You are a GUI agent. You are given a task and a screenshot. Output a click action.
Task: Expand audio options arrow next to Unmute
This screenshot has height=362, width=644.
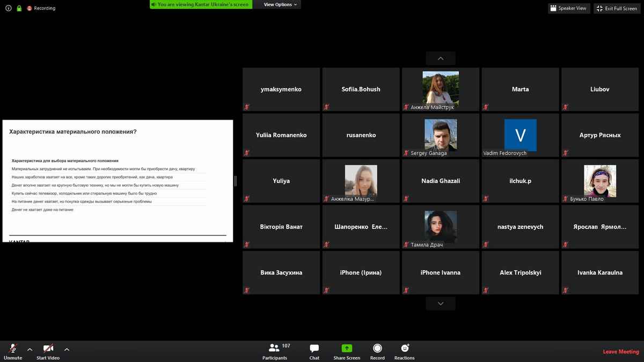30,349
